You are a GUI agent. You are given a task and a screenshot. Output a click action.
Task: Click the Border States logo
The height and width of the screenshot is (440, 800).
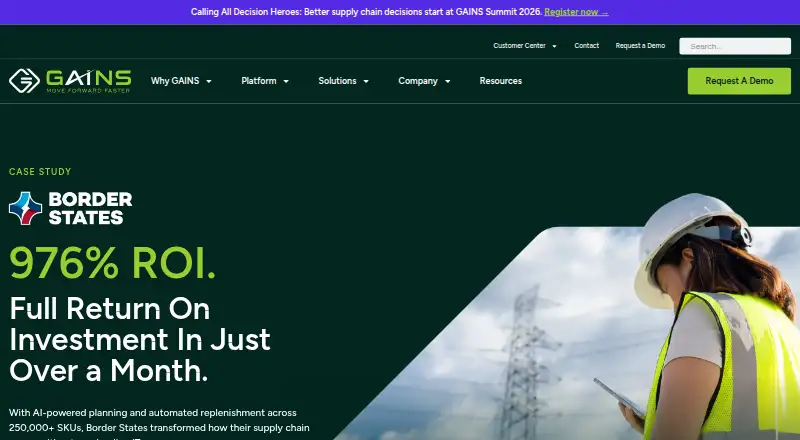[70, 208]
